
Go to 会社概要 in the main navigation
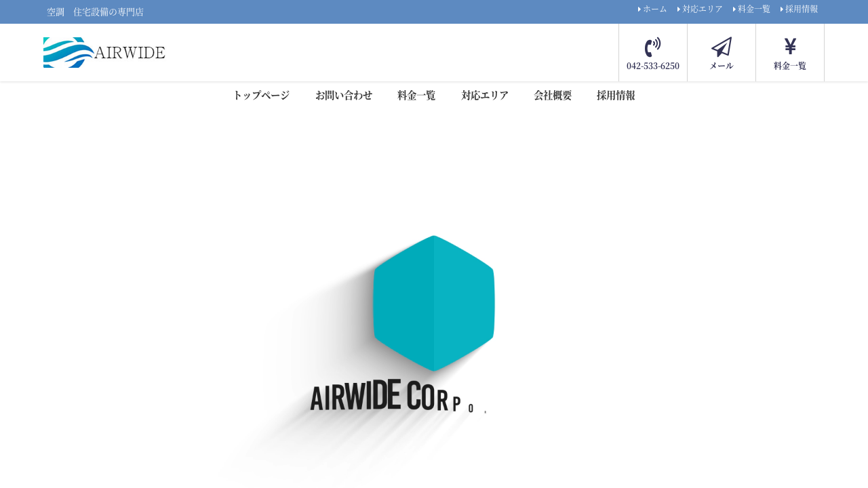point(553,96)
